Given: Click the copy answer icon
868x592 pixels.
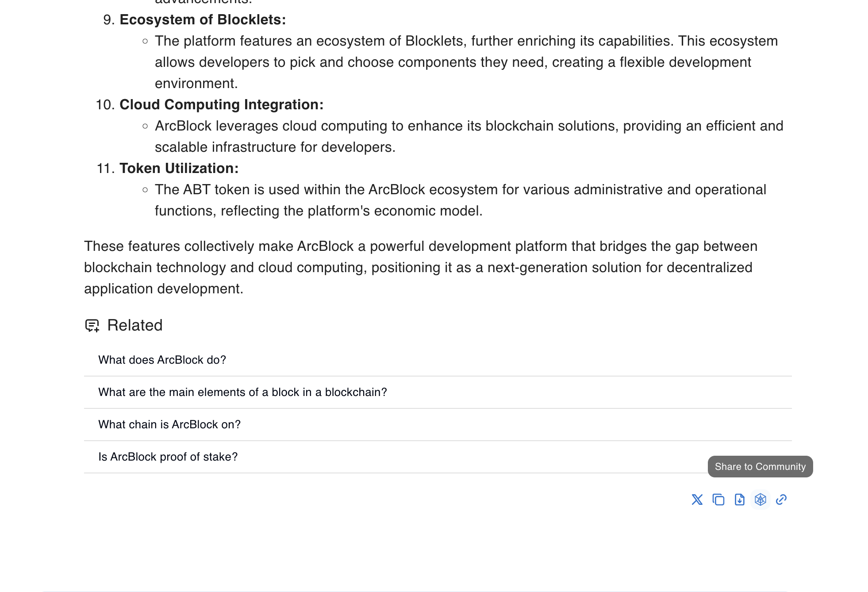Looking at the screenshot, I should [718, 500].
